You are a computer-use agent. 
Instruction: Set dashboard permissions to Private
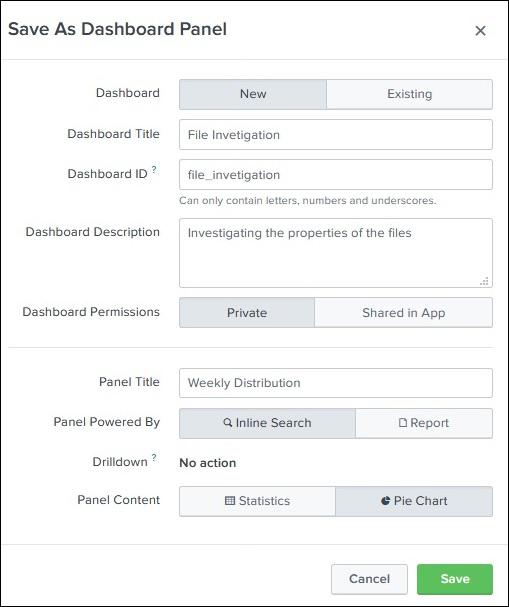[x=247, y=312]
